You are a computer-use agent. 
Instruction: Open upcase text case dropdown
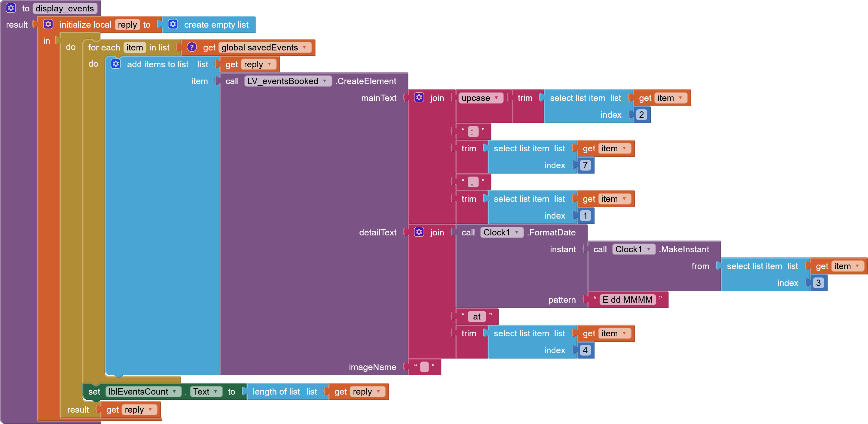(x=480, y=98)
